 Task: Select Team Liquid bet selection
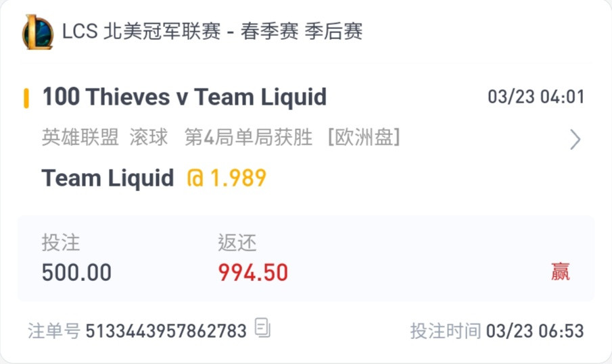tap(108, 178)
